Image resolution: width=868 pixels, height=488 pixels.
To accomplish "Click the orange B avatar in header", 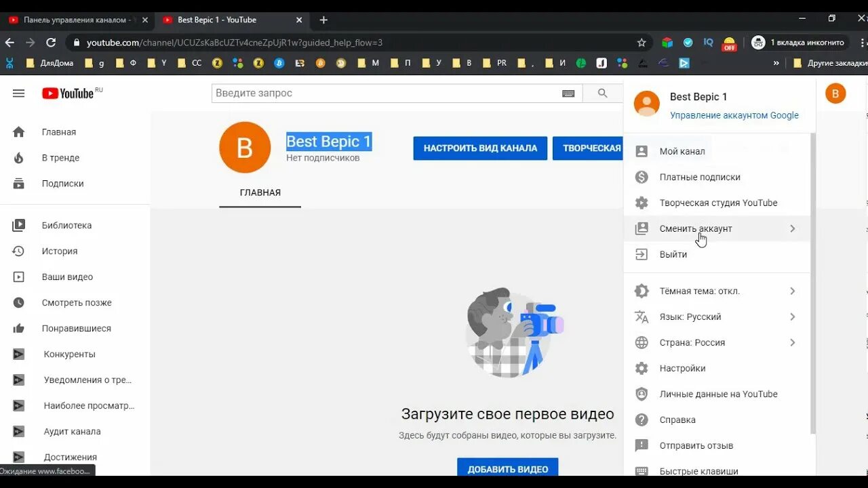I will tap(835, 94).
